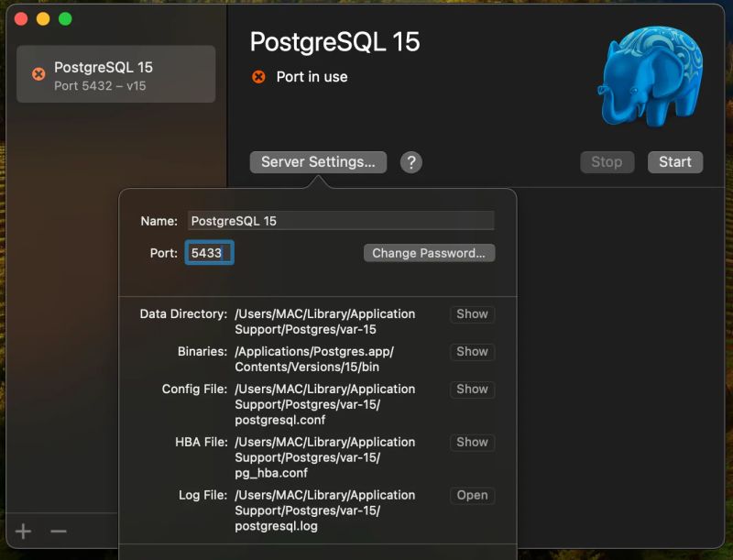Show the pg_hba.conf HBA file
This screenshot has height=560, width=733.
pos(471,442)
